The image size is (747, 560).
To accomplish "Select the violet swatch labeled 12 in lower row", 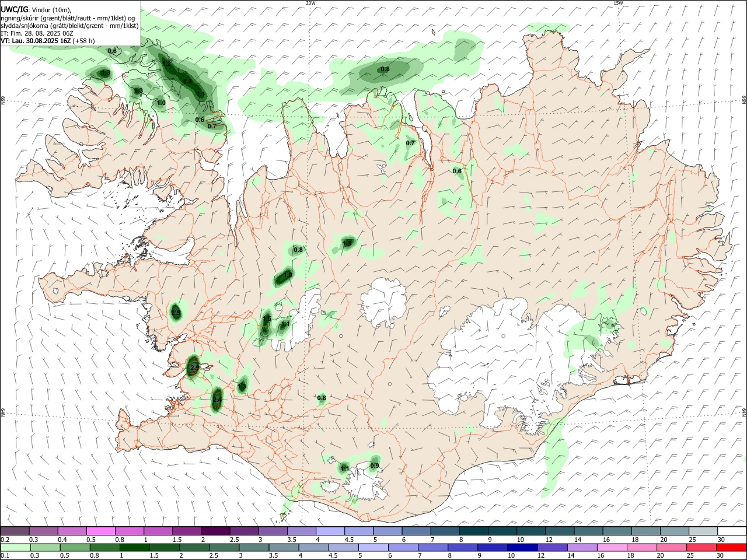I will tap(552, 547).
